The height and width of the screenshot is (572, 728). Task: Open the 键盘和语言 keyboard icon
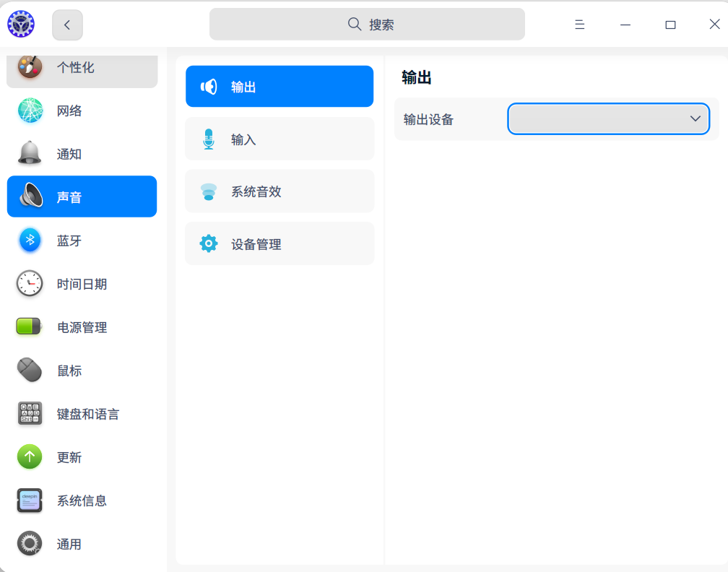[x=30, y=413]
